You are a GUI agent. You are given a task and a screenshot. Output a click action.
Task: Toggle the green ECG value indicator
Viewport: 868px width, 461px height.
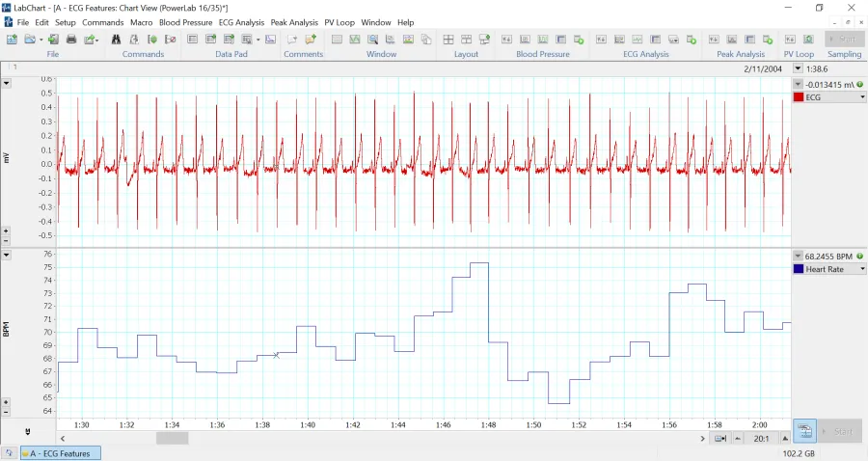tap(859, 85)
